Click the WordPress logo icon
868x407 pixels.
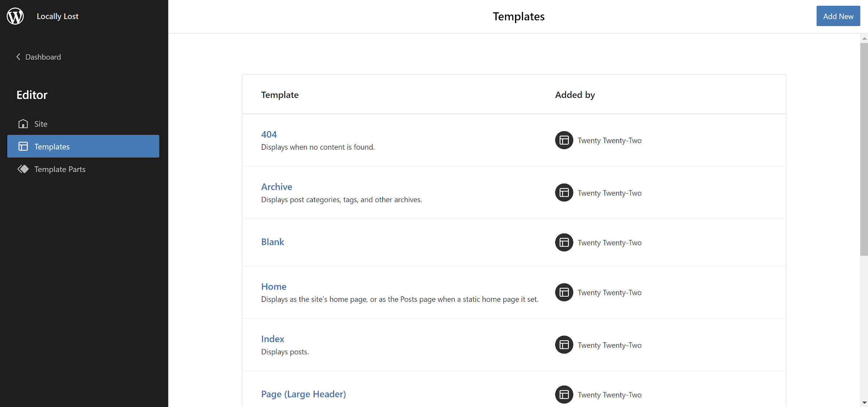15,16
